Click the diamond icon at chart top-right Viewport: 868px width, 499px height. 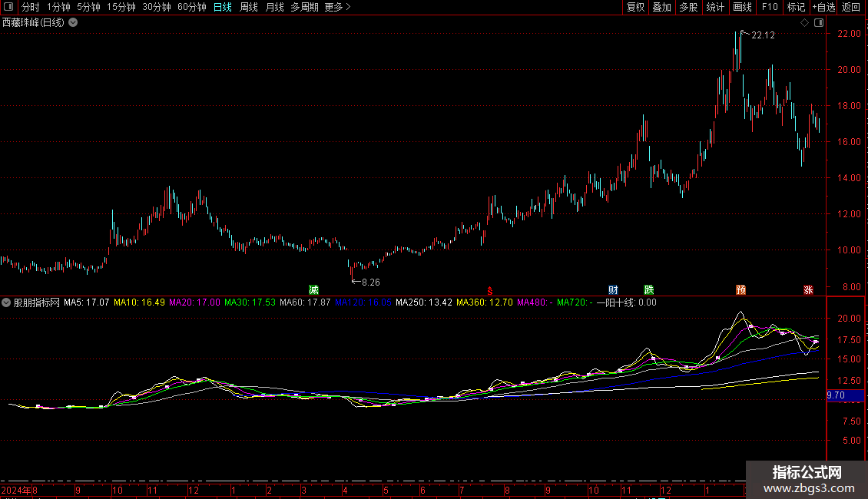point(804,23)
